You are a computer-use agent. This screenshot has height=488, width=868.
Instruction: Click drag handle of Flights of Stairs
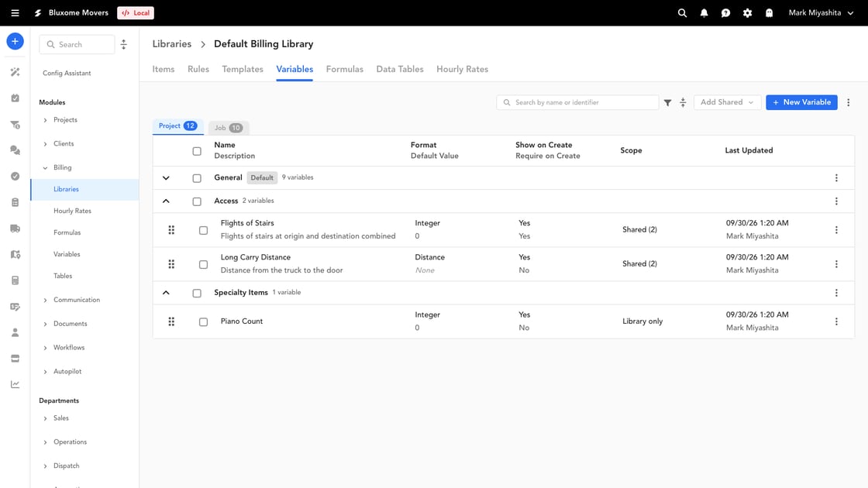171,230
